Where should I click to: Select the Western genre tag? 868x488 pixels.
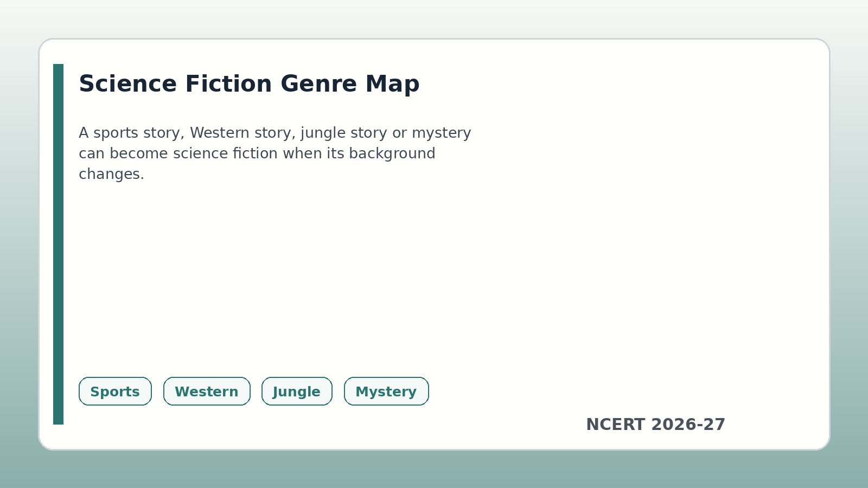[x=207, y=391]
